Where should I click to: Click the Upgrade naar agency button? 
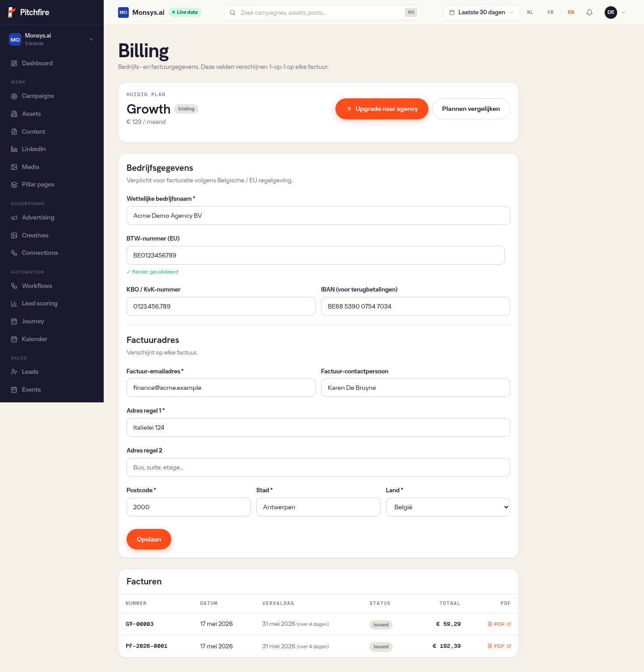click(382, 109)
